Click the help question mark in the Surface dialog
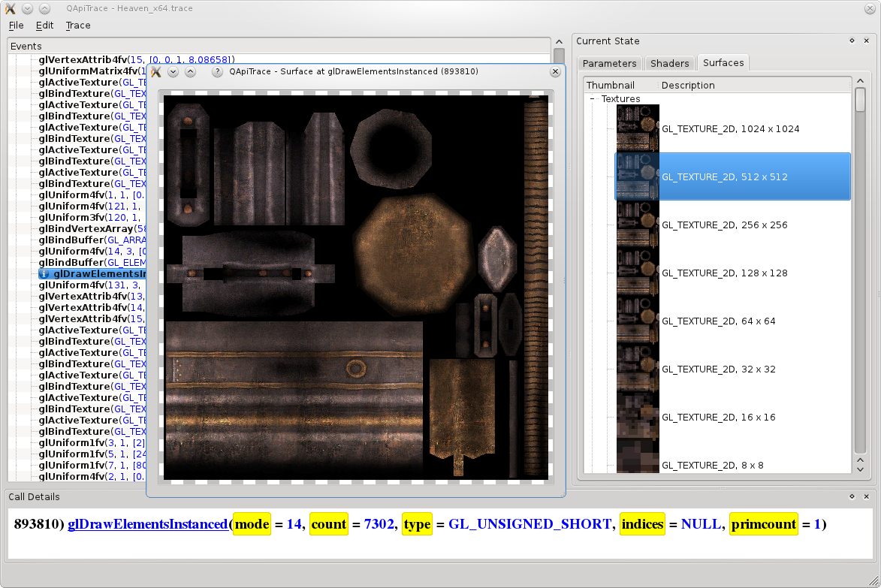This screenshot has height=588, width=881. coord(217,71)
